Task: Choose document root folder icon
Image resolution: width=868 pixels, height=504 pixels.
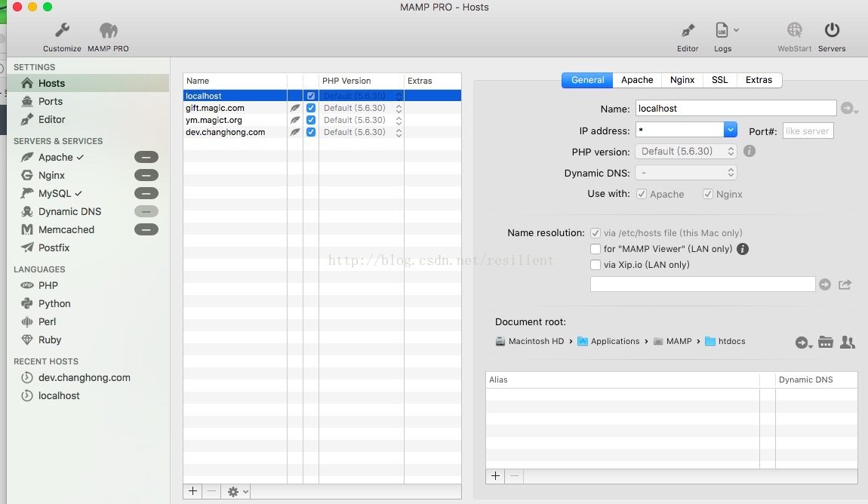Action: [x=826, y=343]
